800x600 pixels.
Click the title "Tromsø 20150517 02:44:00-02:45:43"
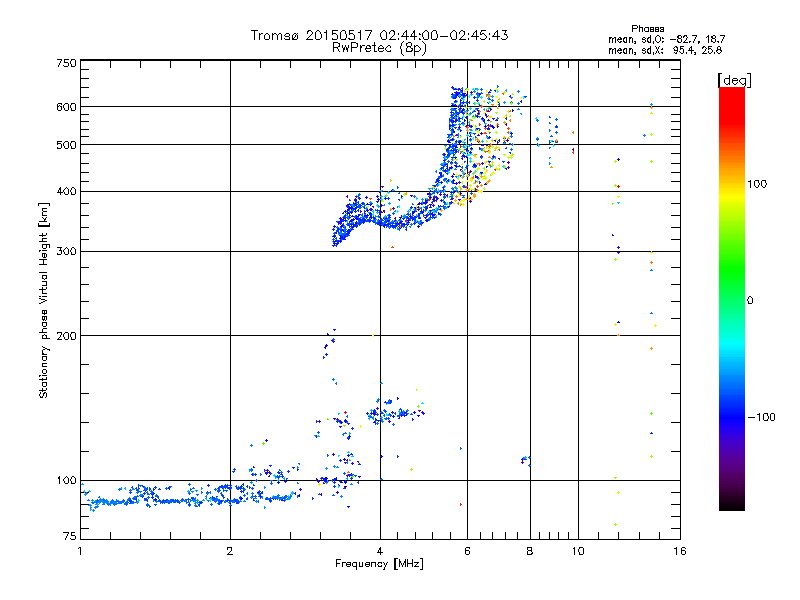tap(379, 35)
